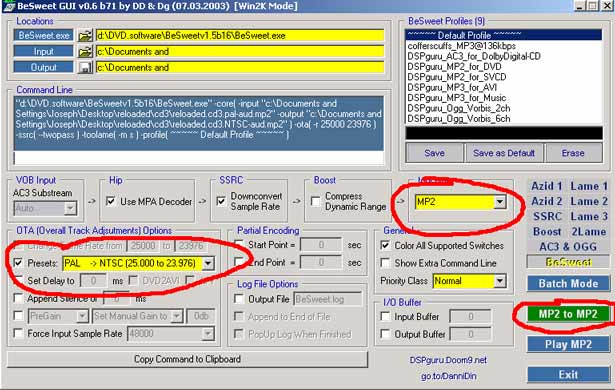Enable Compress Dynamic Range
Viewport: 615px width, 390px height.
[x=316, y=201]
